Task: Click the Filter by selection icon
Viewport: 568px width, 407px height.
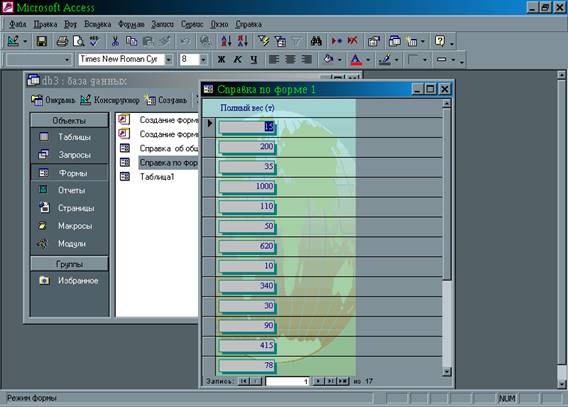Action: (263, 41)
